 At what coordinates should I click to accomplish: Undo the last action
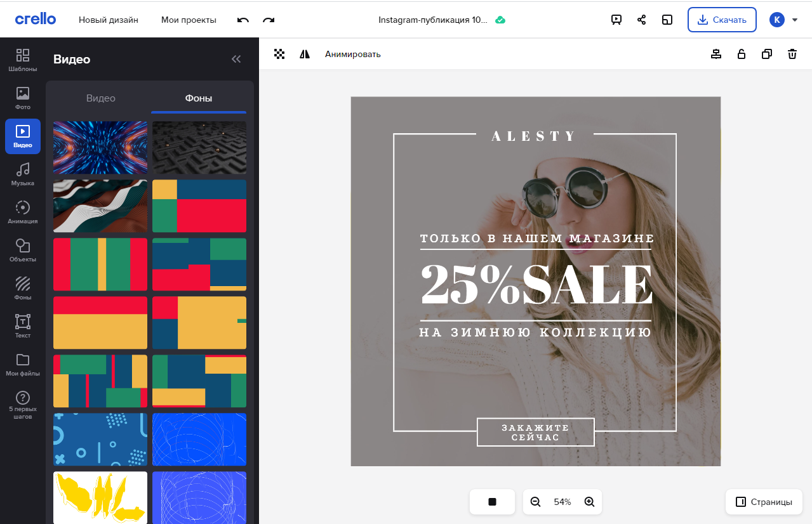(243, 20)
